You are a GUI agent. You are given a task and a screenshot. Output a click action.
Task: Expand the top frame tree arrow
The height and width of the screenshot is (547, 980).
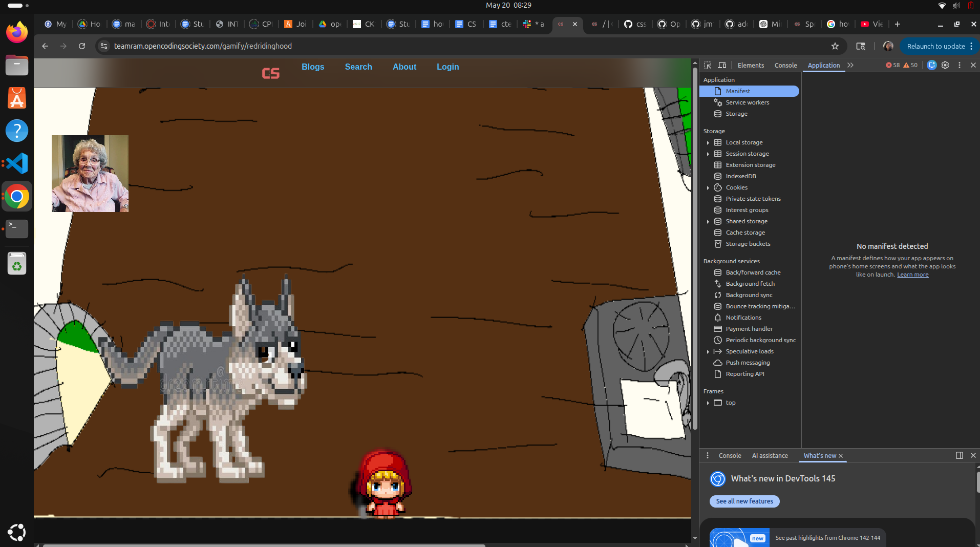[708, 403]
